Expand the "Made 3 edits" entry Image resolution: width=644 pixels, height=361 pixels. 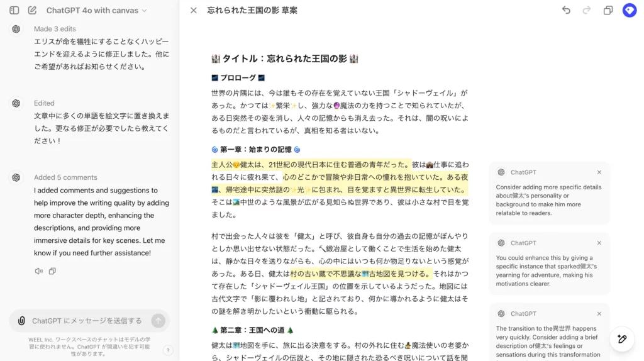click(55, 29)
